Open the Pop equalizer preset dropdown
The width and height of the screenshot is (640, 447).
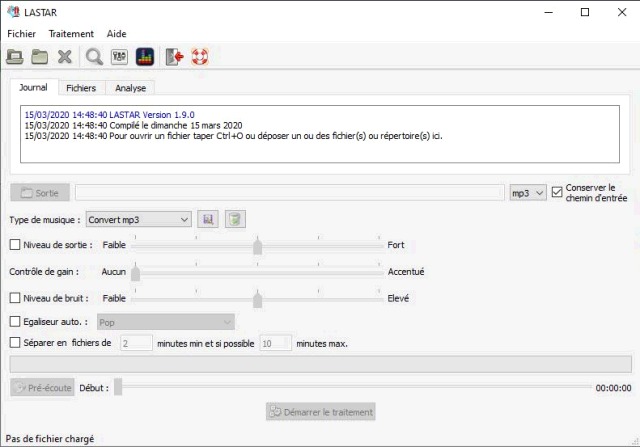pos(166,322)
